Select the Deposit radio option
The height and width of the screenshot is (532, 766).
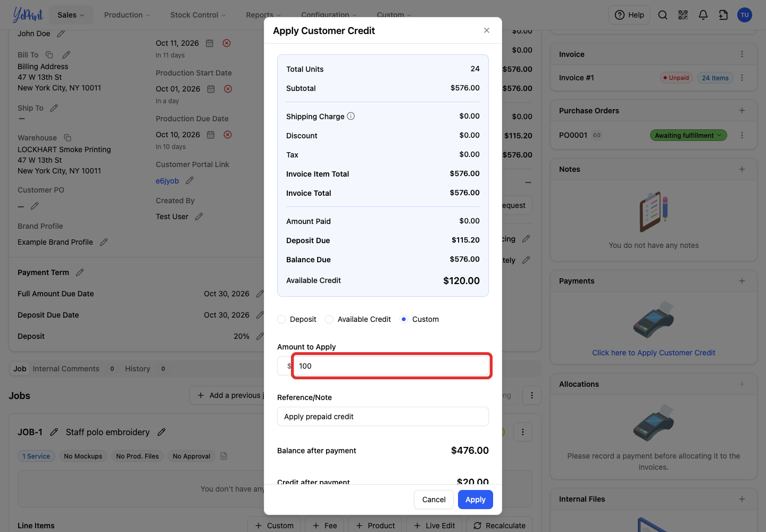click(x=281, y=319)
